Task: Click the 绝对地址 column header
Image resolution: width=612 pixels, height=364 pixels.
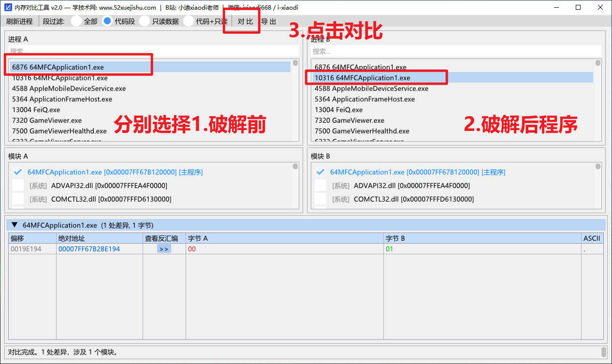Action: click(x=100, y=238)
